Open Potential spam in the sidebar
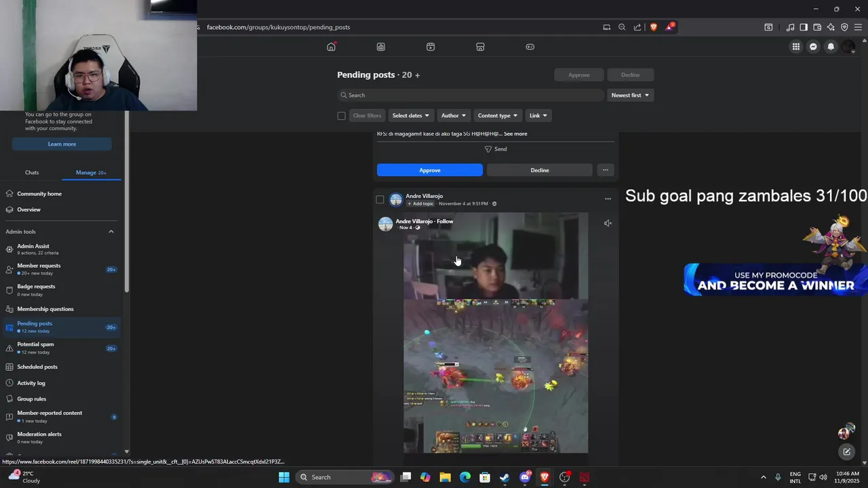 tap(62, 348)
